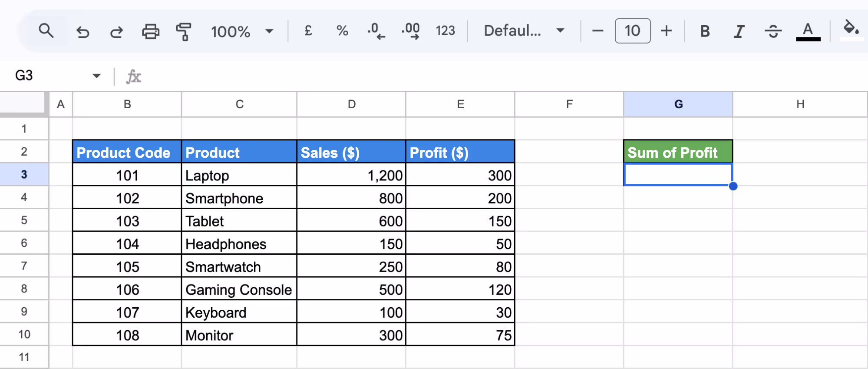This screenshot has width=868, height=369.
Task: Open the search menus magnifier icon
Action: coord(46,31)
